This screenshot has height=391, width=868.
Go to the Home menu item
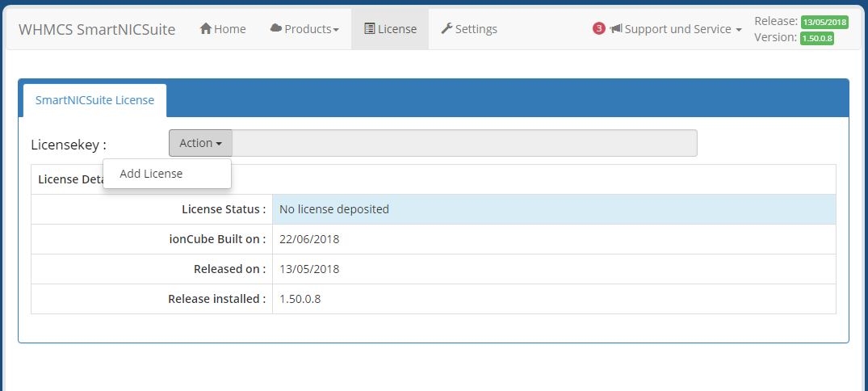(x=223, y=29)
